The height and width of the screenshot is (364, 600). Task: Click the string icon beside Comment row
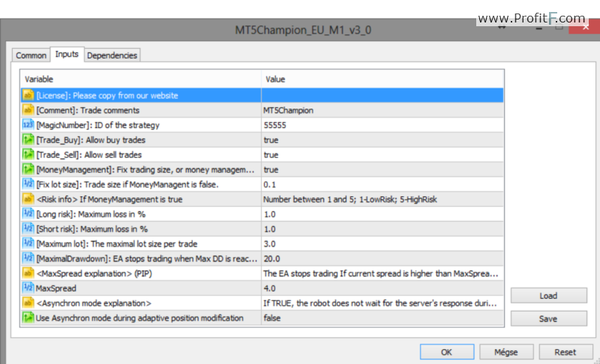tap(28, 110)
